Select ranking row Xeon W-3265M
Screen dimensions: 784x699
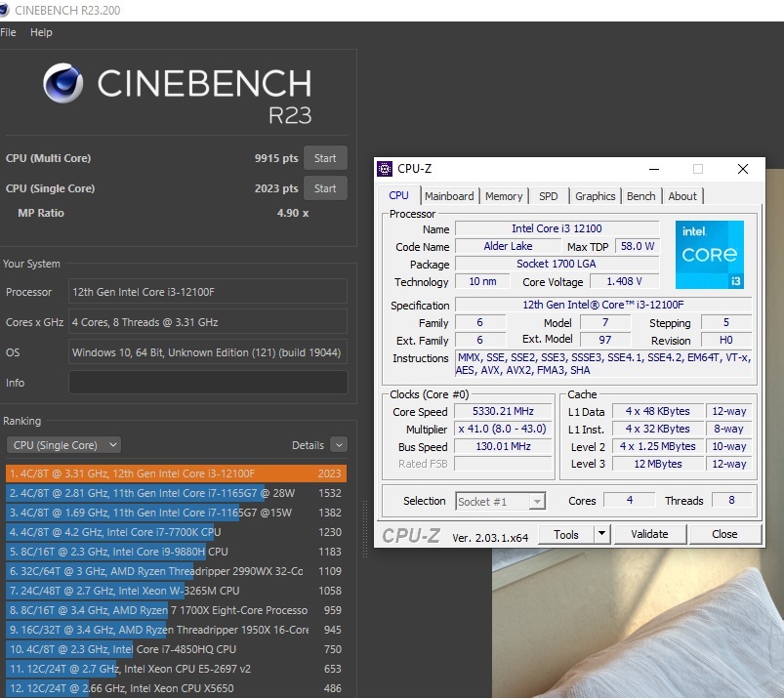pos(176,591)
